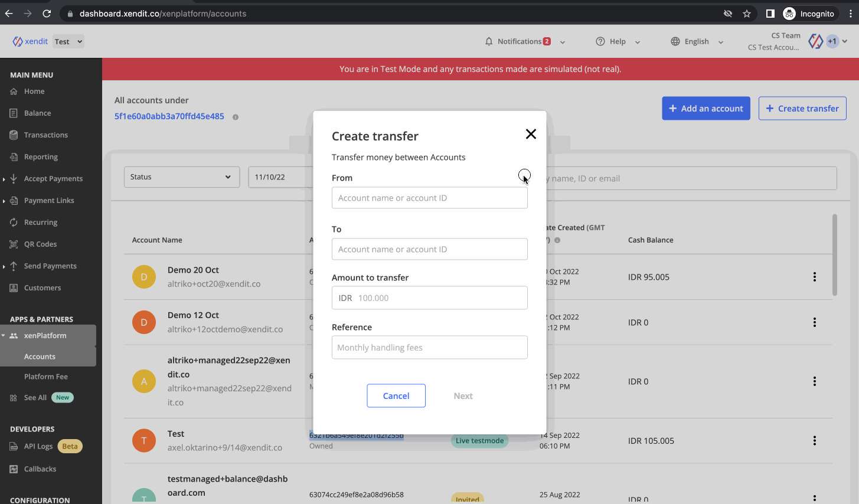Click info icon beside account ID
This screenshot has height=504, width=859.
pos(236,117)
